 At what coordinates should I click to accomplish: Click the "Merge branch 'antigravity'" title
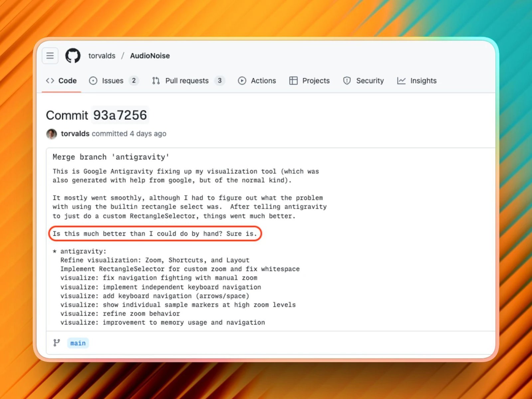click(111, 157)
